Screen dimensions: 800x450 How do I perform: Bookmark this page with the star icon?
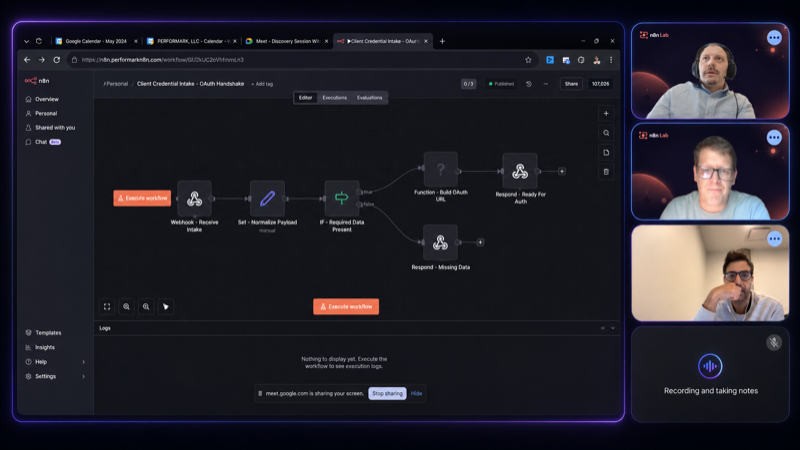point(528,60)
